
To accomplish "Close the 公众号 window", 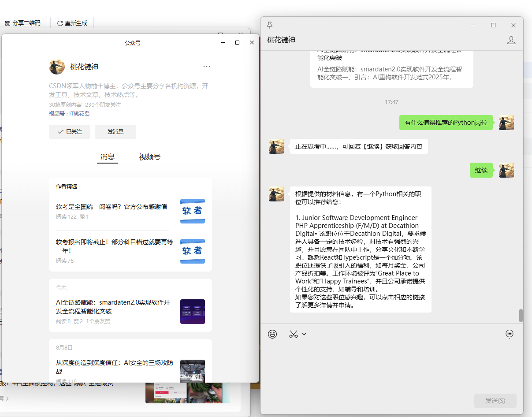I will coord(252,43).
